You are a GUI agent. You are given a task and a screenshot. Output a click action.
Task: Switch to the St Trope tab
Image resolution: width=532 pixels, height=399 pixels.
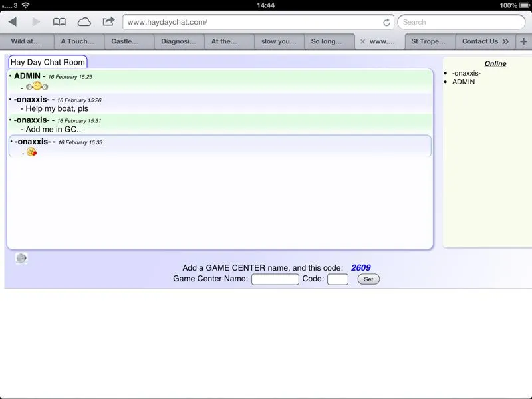tap(428, 41)
